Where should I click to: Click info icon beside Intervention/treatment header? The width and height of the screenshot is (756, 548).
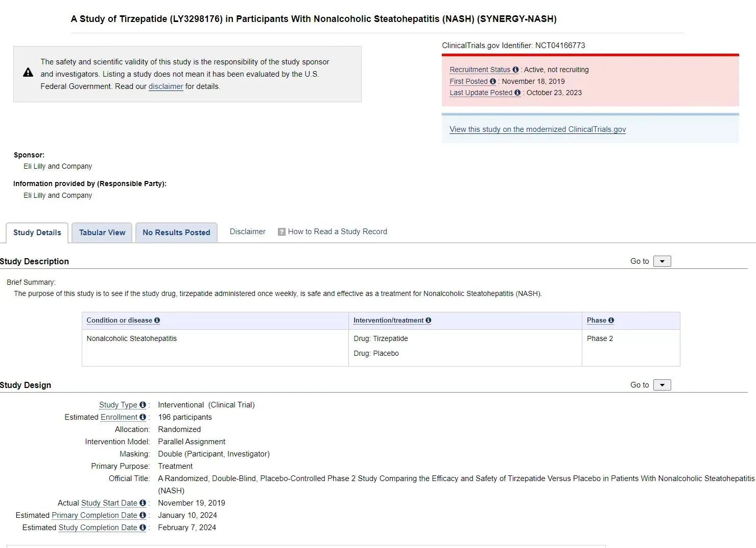tap(428, 321)
